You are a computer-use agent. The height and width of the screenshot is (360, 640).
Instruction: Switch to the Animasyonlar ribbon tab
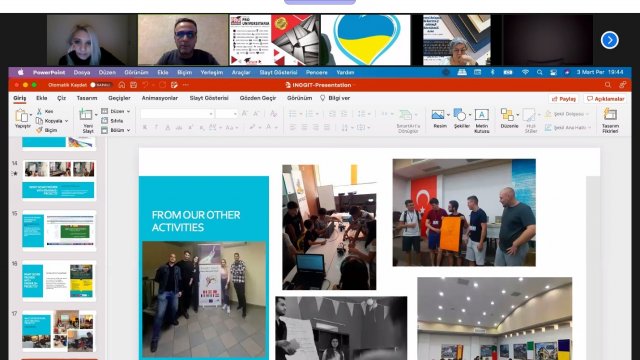click(160, 98)
